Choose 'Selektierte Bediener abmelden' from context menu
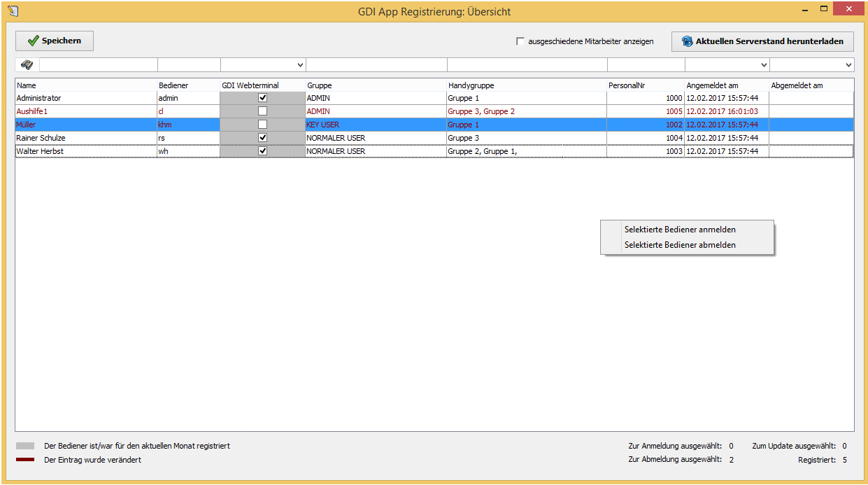The image size is (868, 485). [679, 245]
